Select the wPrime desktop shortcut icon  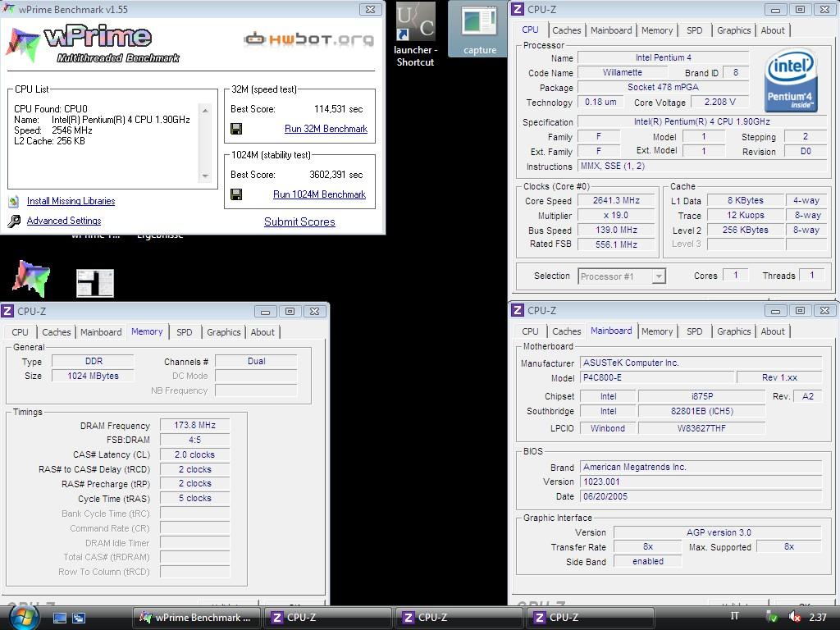31,279
